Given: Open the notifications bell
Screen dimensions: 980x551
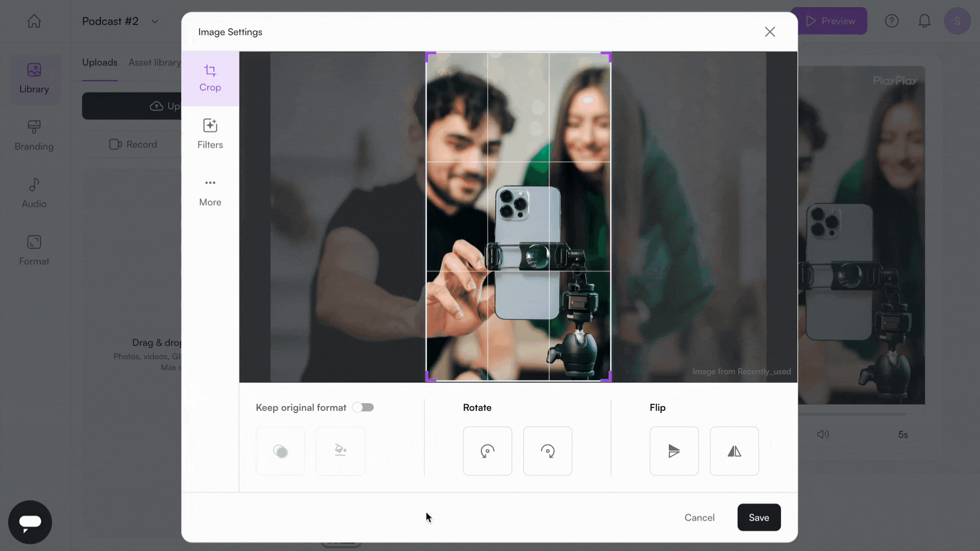Looking at the screenshot, I should click(x=924, y=21).
